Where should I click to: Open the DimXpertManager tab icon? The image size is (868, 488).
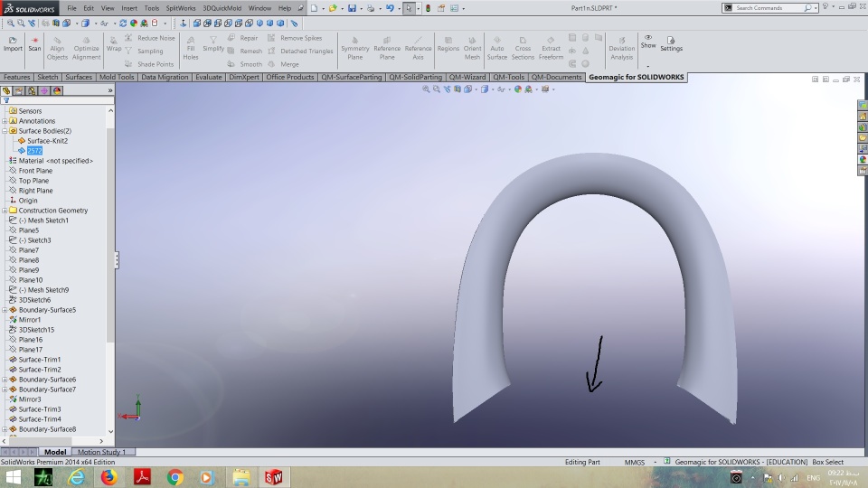(x=44, y=90)
